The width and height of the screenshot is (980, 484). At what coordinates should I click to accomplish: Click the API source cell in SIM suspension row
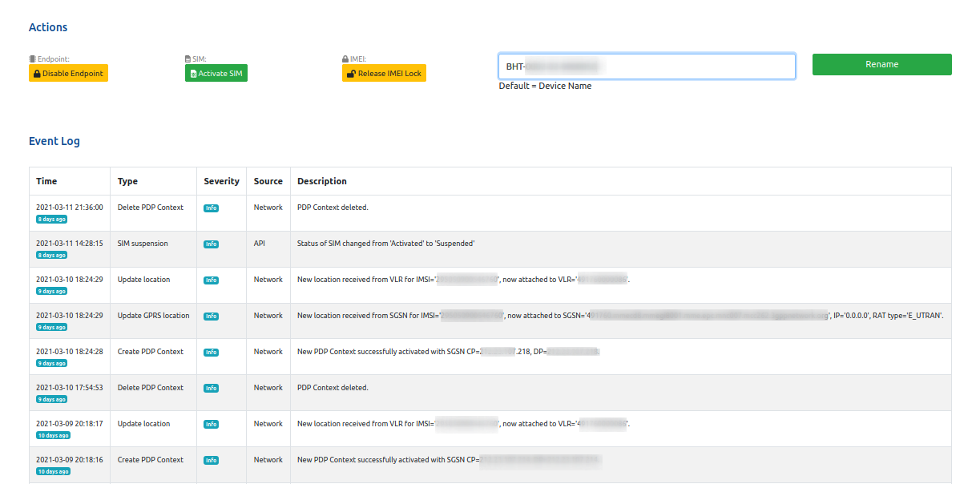coord(260,244)
